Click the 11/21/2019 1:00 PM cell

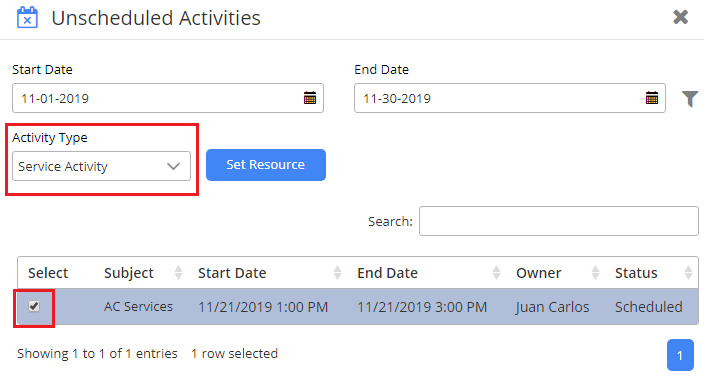click(263, 307)
